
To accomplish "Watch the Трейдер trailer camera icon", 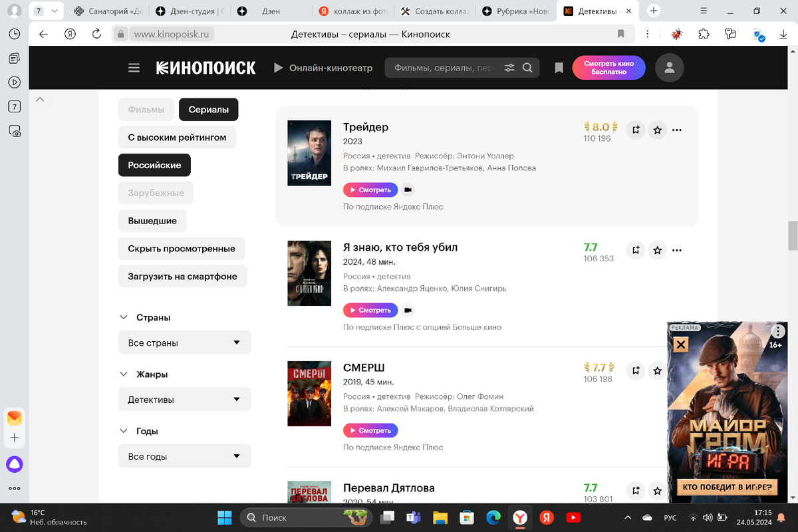I will tap(408, 190).
